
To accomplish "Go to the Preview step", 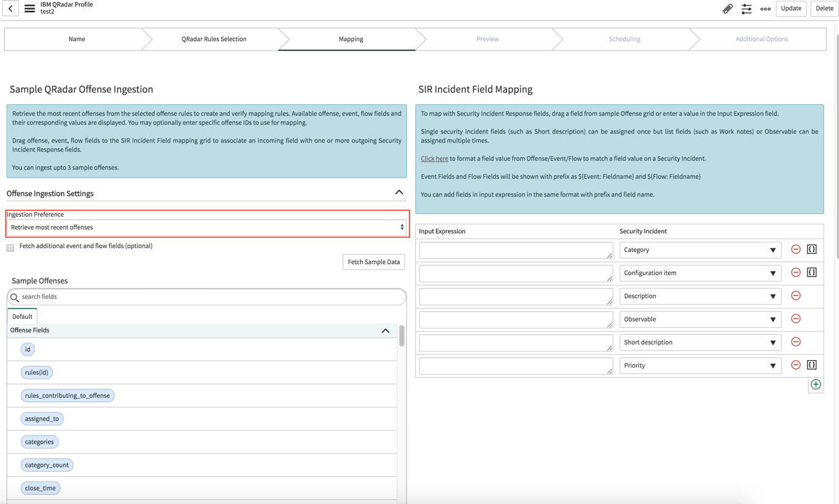I will tap(487, 39).
